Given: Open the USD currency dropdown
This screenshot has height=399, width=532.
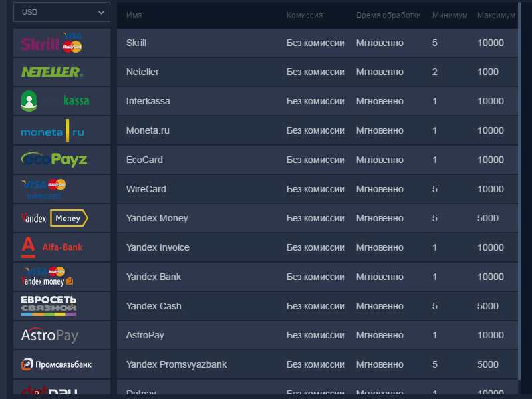Looking at the screenshot, I should [62, 12].
